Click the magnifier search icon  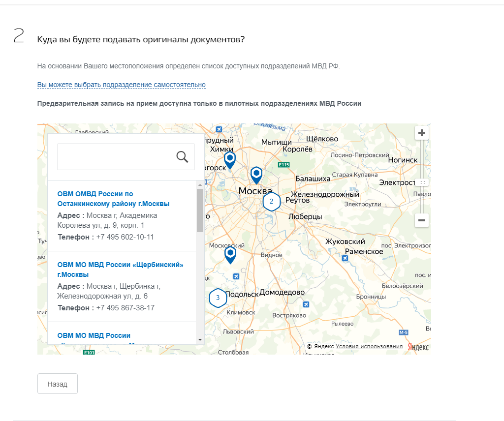182,157
